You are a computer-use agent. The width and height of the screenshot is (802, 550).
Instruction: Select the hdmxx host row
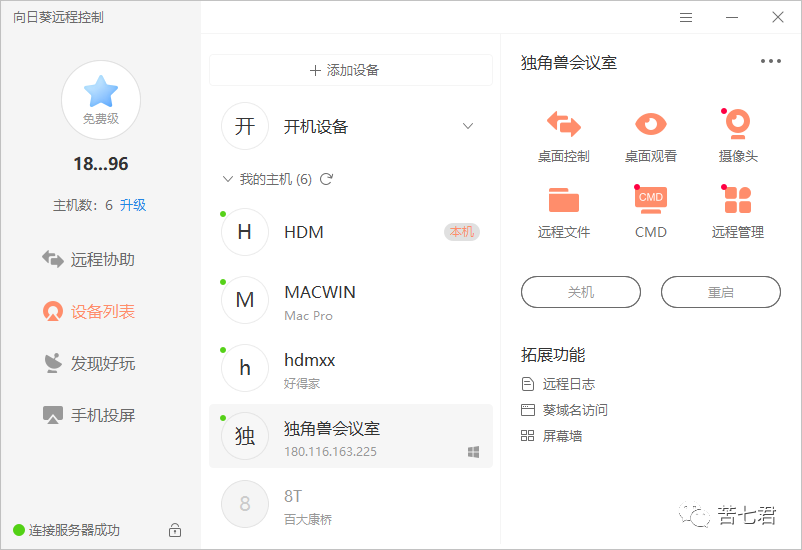[351, 368]
